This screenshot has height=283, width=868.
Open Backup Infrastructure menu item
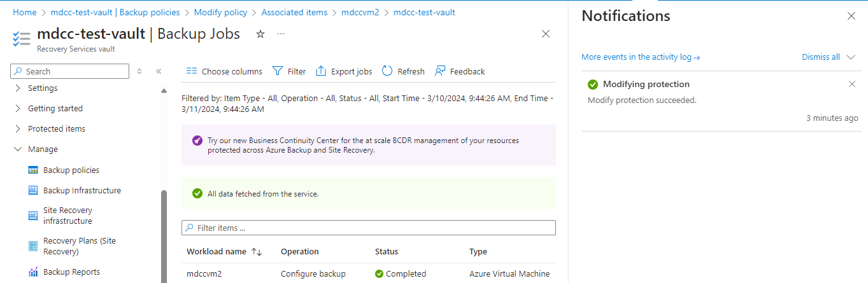(x=82, y=190)
